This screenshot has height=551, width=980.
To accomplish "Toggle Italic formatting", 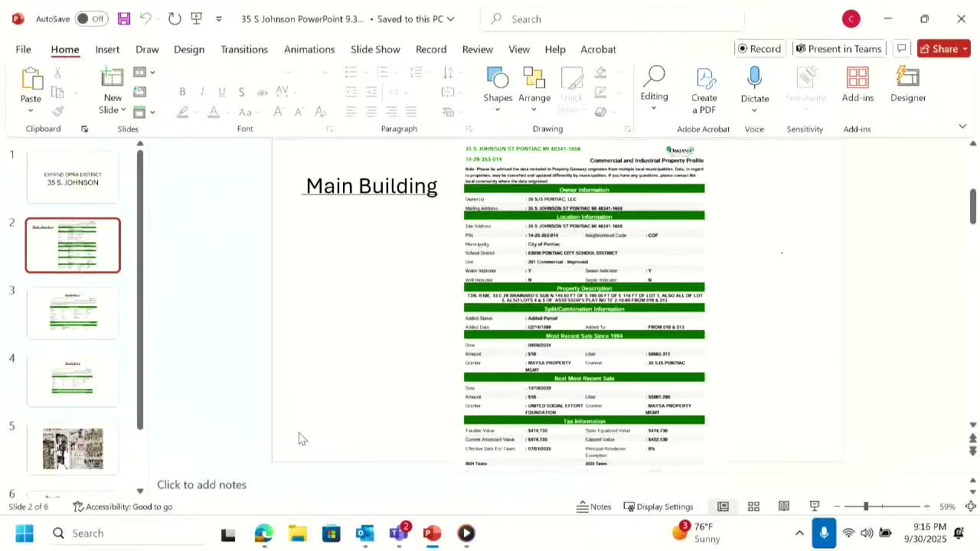I will click(x=202, y=92).
